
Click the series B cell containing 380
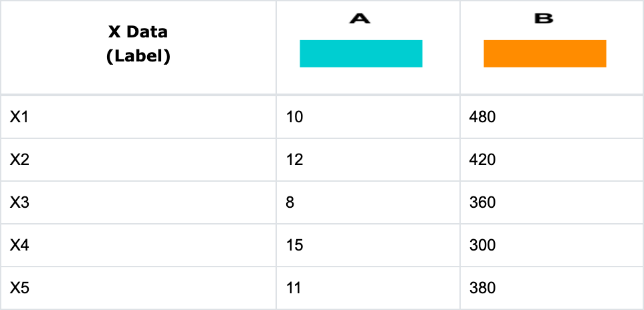click(551, 288)
